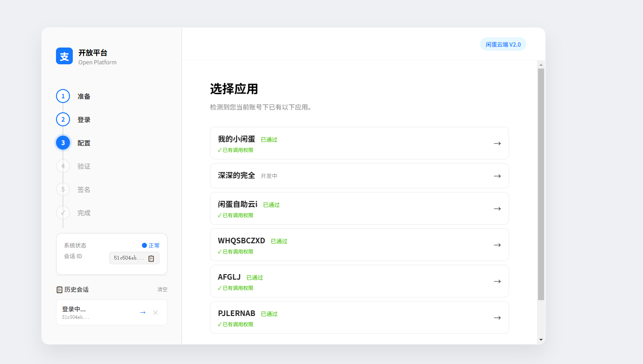
Task: Click the 历史会话 clipboard icon
Action: coord(59,289)
